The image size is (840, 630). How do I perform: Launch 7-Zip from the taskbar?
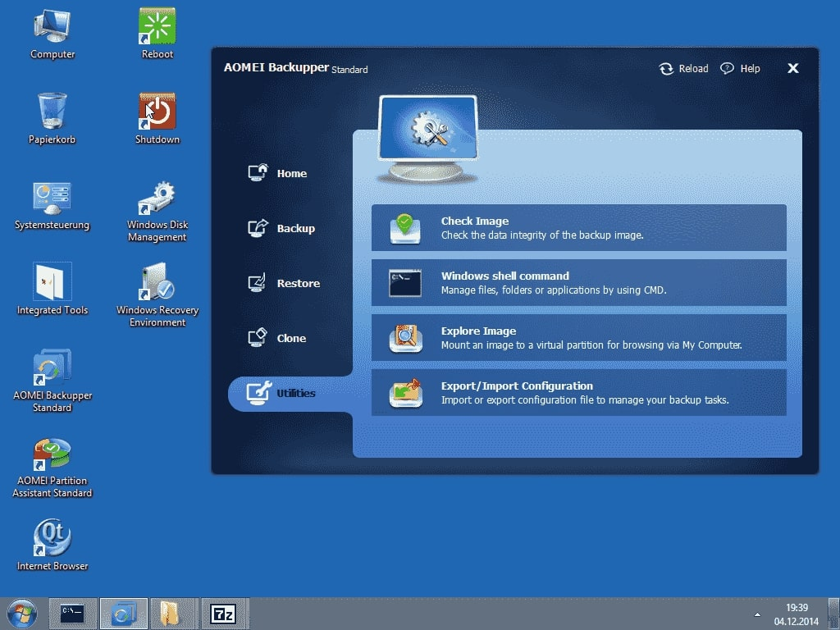(x=225, y=614)
